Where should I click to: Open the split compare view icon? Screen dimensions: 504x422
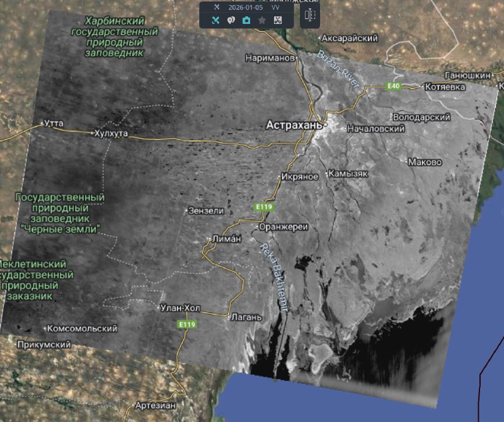pyautogui.click(x=309, y=15)
